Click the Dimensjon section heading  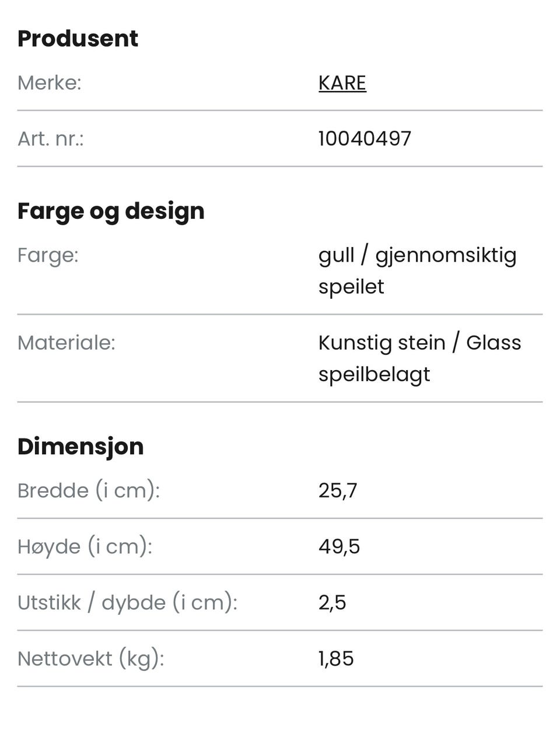(x=80, y=446)
